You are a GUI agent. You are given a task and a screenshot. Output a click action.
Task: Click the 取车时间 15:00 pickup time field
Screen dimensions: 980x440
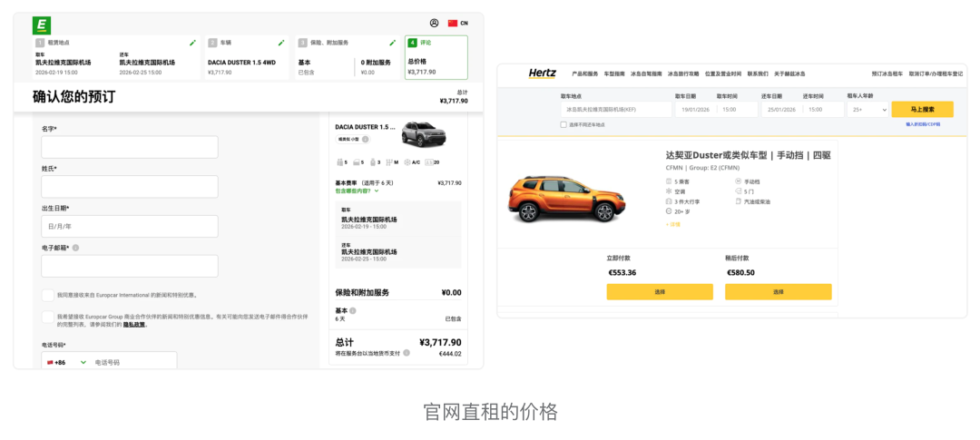coord(736,110)
